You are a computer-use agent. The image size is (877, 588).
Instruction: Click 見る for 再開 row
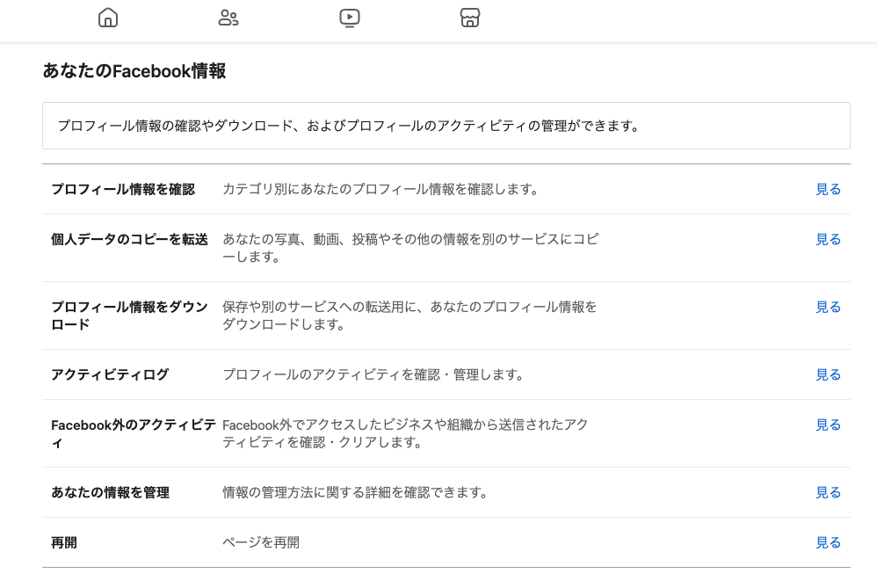click(828, 543)
